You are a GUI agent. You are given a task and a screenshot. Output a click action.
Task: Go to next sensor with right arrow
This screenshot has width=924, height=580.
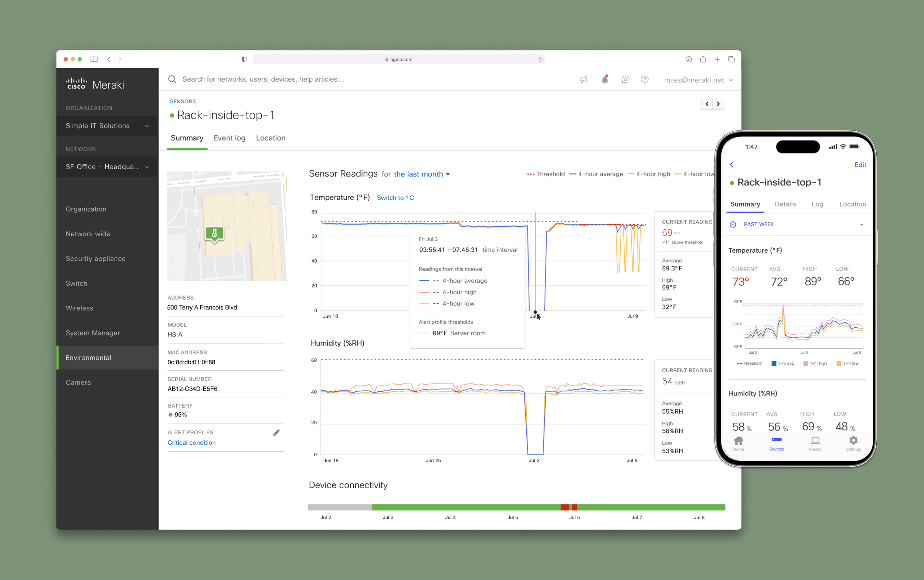tap(718, 104)
